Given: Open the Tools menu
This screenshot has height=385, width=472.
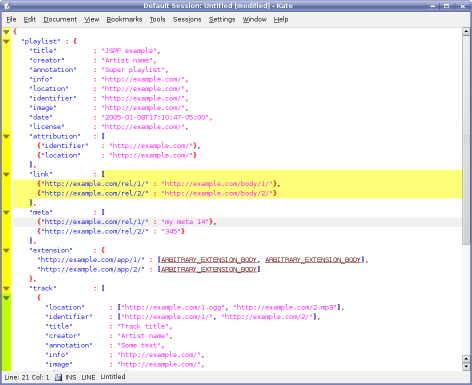Looking at the screenshot, I should [157, 19].
